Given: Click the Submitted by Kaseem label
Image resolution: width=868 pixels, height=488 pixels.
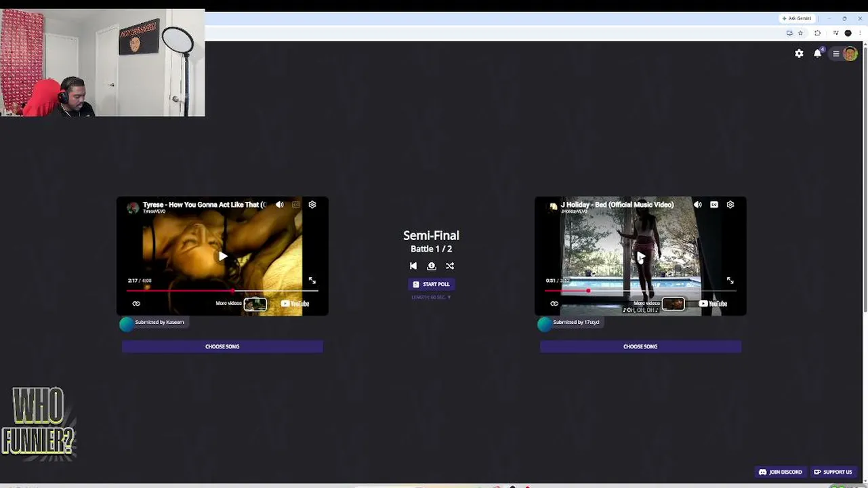Looking at the screenshot, I should point(159,323).
